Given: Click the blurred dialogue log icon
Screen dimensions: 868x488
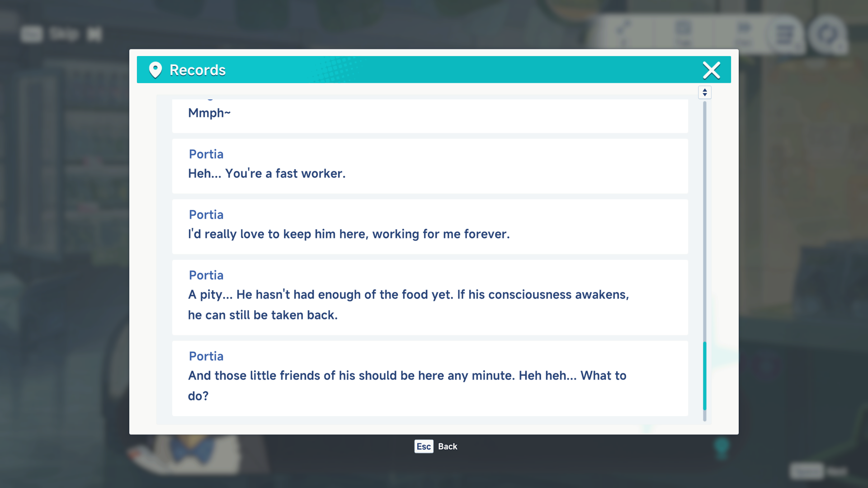Looking at the screenshot, I should click(785, 34).
